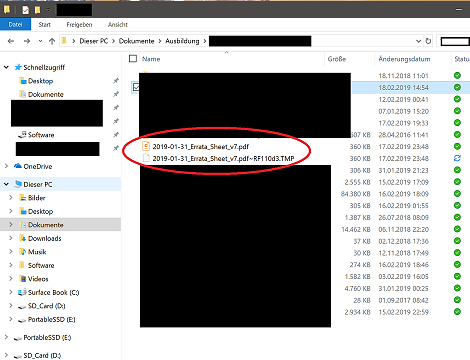Collapse the Dieser PC node

point(6,184)
